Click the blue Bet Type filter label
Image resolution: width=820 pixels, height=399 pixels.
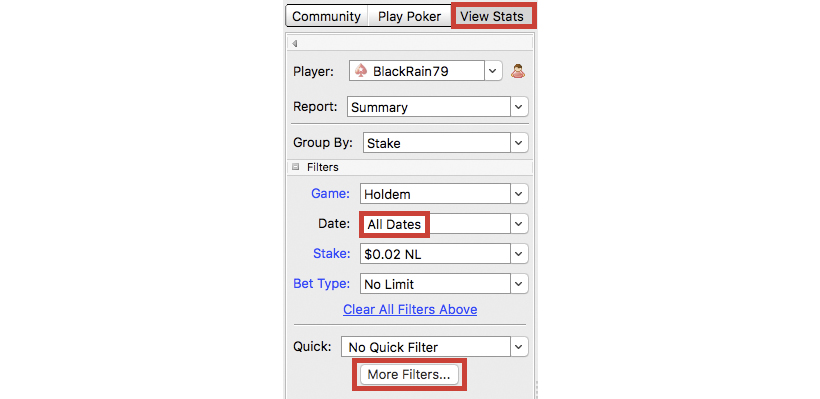pos(321,284)
